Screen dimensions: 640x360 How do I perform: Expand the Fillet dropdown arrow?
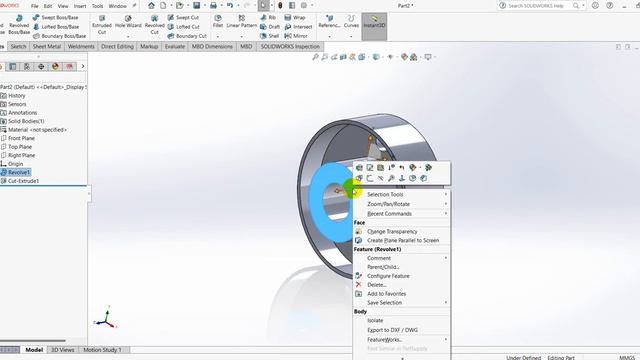(218, 36)
